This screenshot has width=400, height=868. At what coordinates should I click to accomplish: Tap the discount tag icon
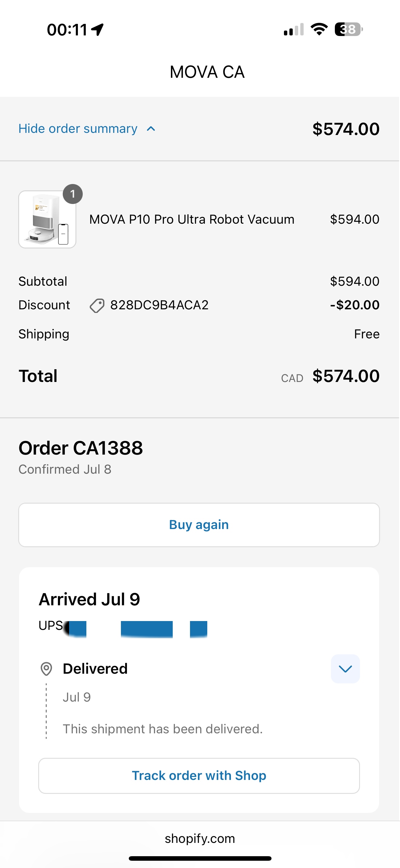tap(97, 306)
